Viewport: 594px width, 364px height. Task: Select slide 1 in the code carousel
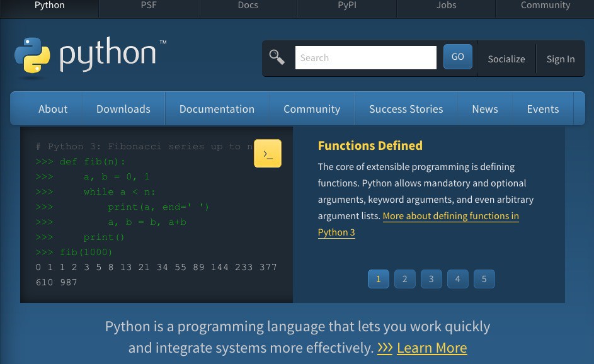point(378,279)
